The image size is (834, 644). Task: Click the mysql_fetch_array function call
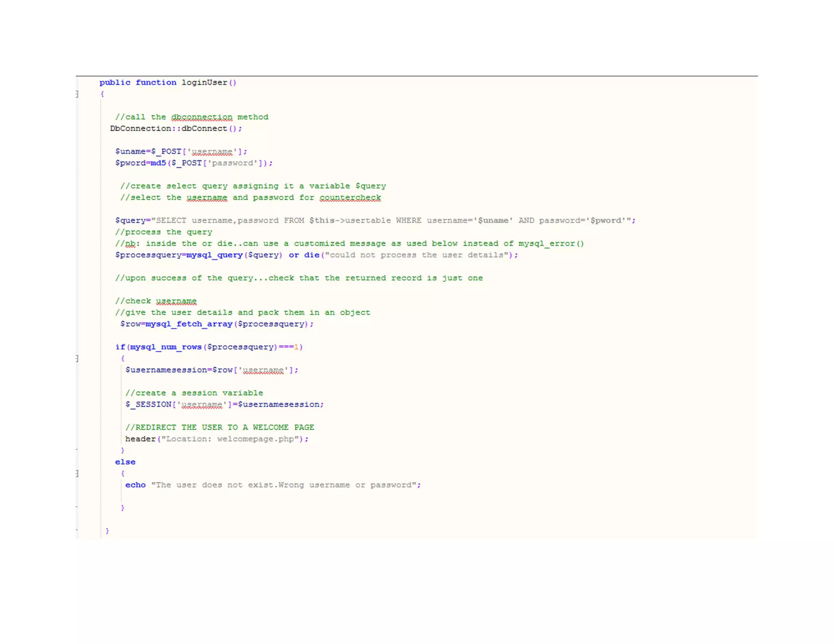coord(189,324)
